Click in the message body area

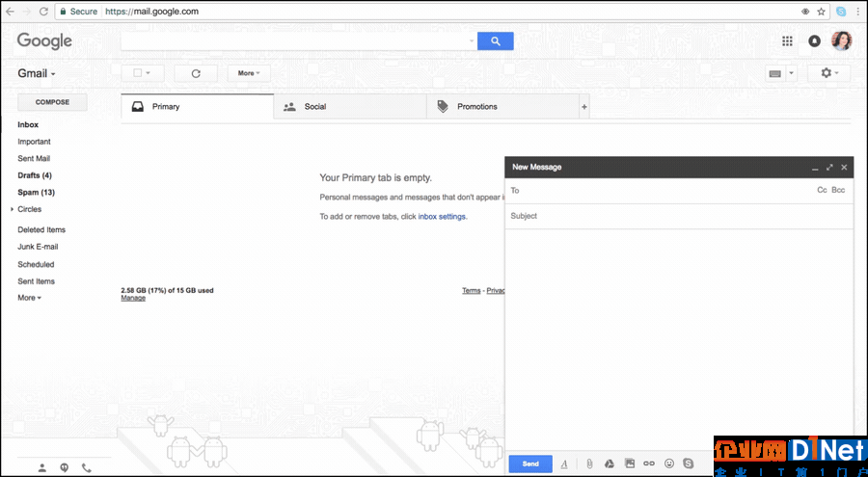coord(679,340)
